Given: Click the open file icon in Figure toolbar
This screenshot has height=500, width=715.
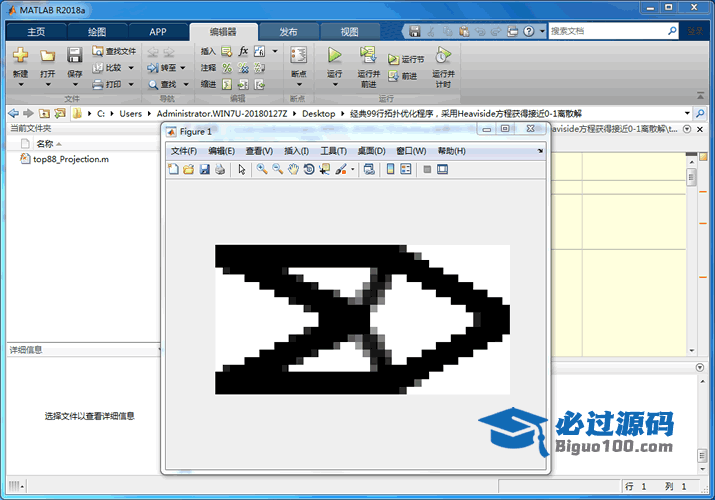Looking at the screenshot, I should (x=188, y=170).
